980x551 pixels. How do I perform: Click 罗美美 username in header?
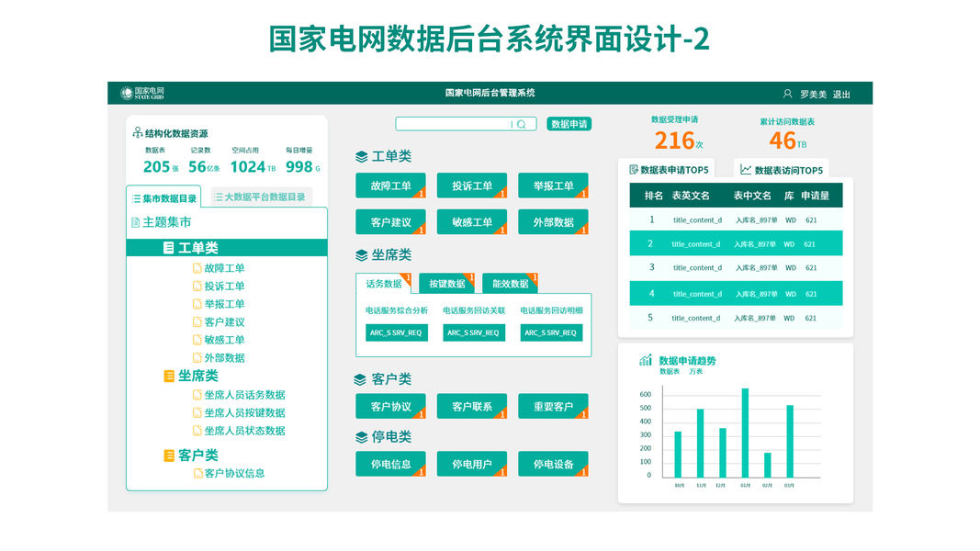point(813,95)
